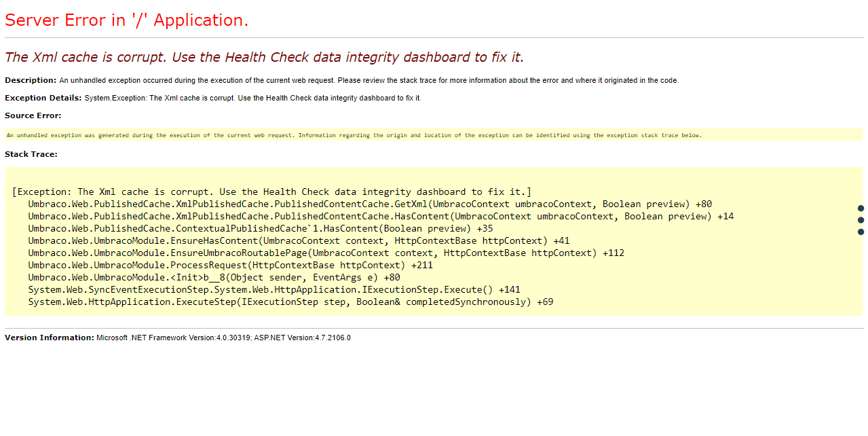Click the "Exception Details:" label
868x436 pixels.
[x=43, y=98]
